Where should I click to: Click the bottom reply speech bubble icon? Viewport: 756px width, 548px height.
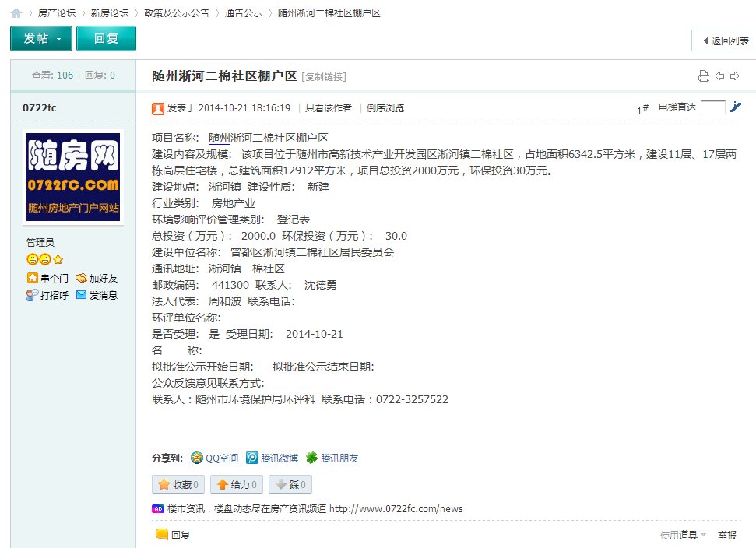161,534
